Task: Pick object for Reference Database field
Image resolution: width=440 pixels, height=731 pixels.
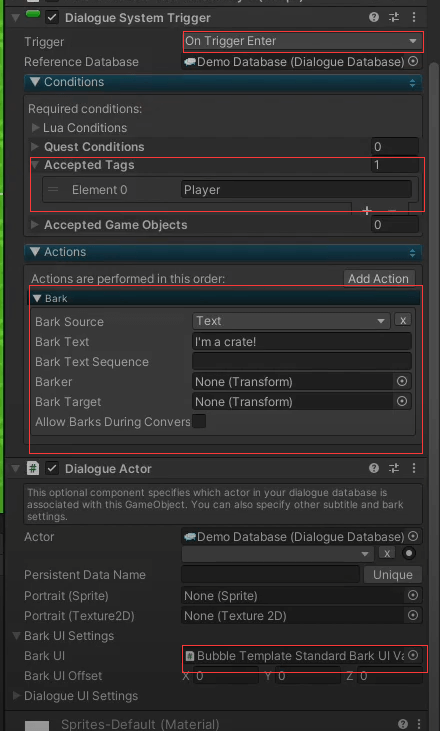Action: pos(413,62)
